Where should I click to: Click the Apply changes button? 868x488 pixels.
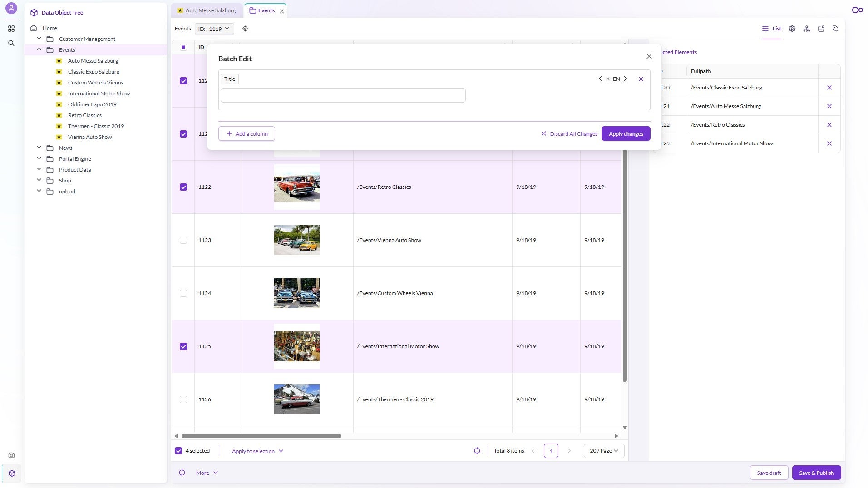coord(626,133)
